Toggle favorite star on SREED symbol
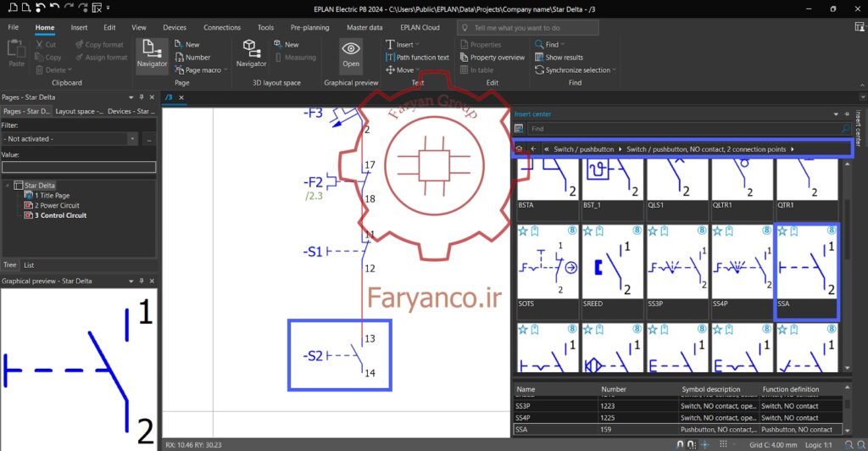868x451 pixels. (588, 231)
